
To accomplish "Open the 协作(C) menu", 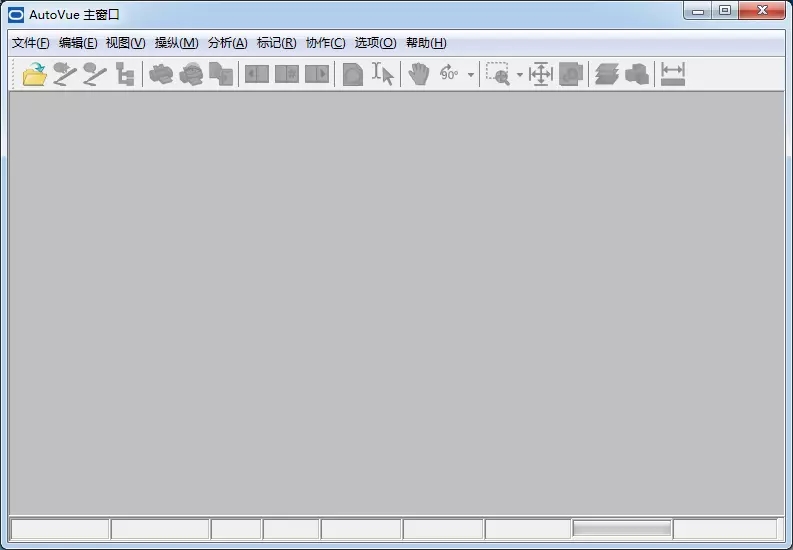I will (326, 43).
